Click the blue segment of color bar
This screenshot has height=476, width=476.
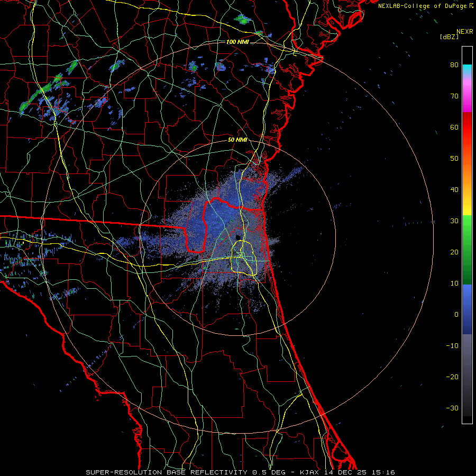point(467,309)
